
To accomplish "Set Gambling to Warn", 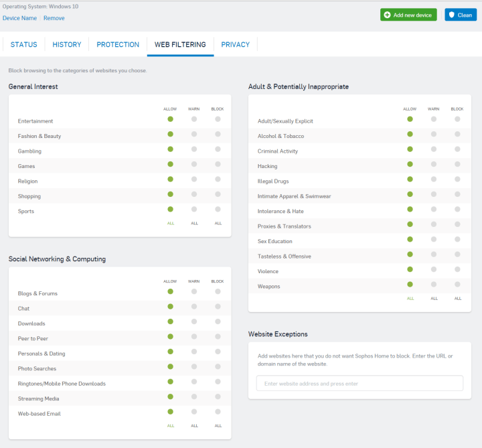I will 194,149.
